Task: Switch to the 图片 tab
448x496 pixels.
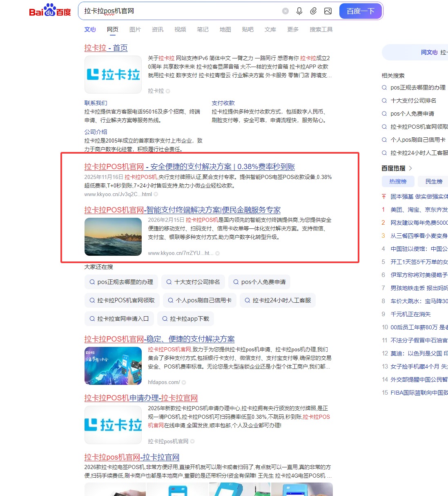Action: pos(135,29)
